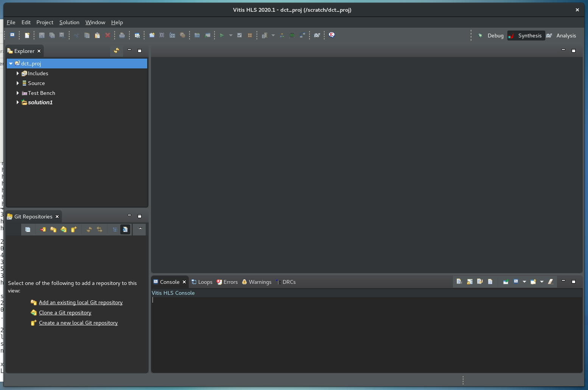Click the green Run C Synthesis button

[x=222, y=36]
